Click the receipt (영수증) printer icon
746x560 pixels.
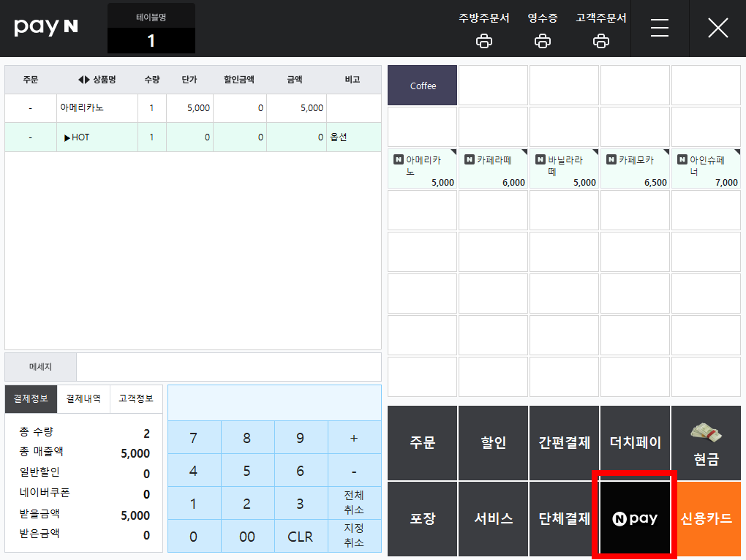click(543, 42)
